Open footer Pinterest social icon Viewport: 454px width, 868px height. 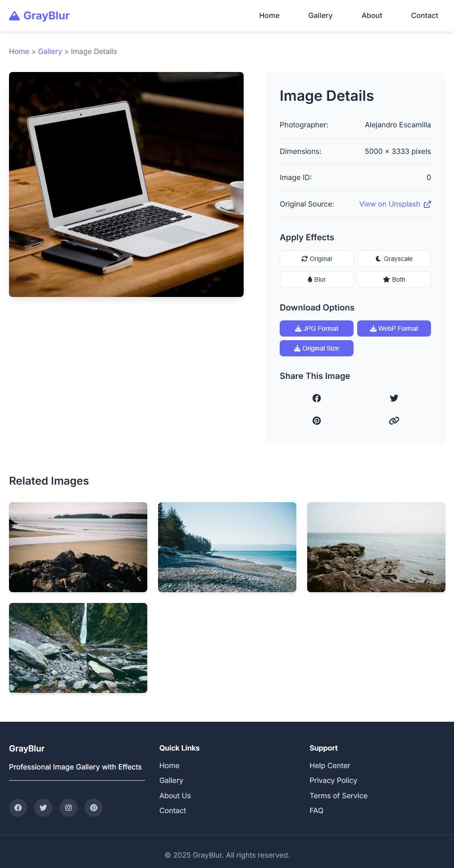[x=94, y=808]
